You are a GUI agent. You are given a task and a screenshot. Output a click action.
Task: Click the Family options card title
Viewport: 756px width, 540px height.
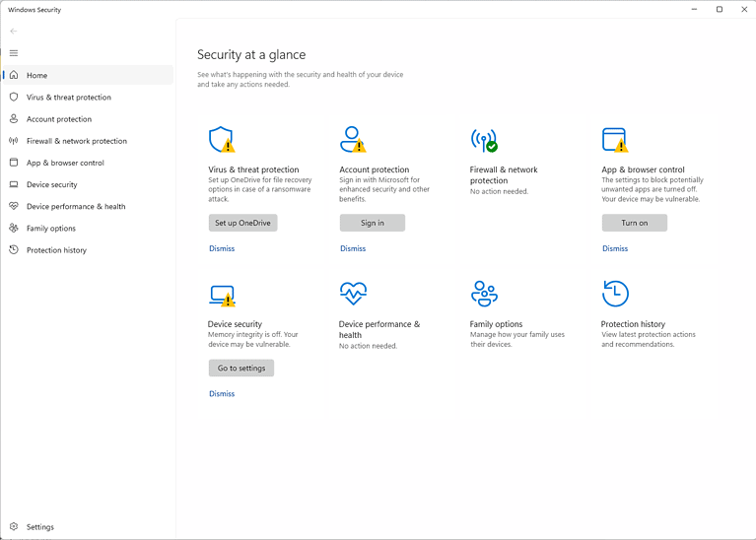click(496, 324)
